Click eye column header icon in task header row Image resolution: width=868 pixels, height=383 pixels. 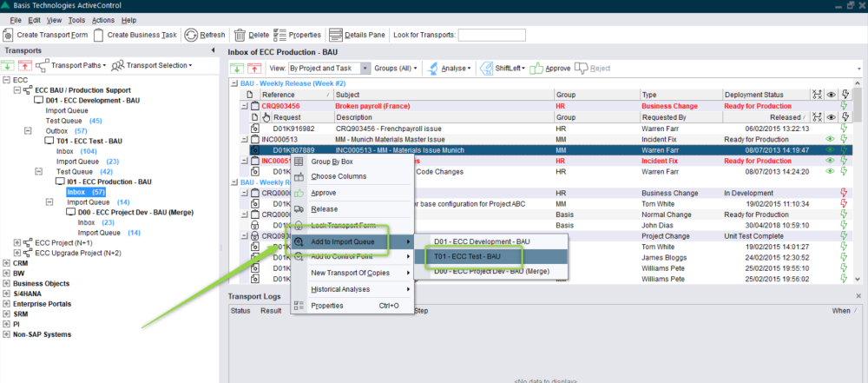[x=831, y=95]
